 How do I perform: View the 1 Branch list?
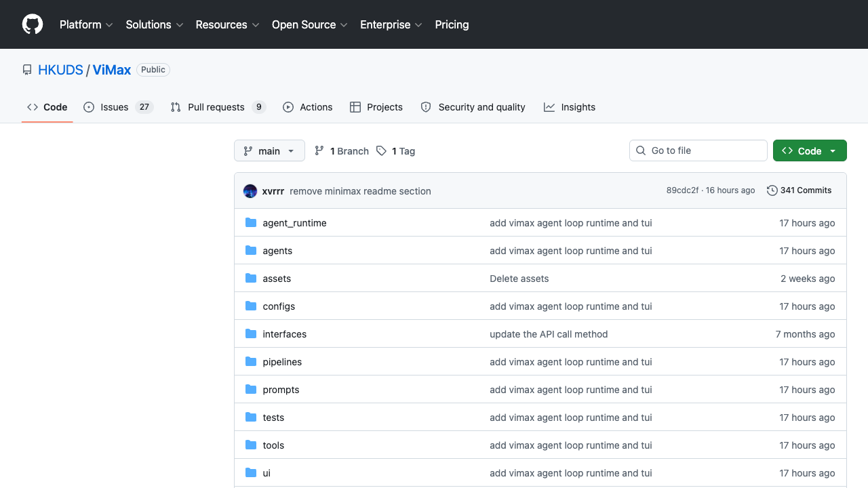tap(342, 150)
